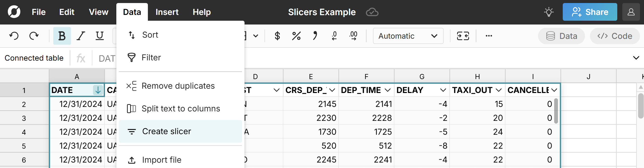Image resolution: width=644 pixels, height=168 pixels.
Task: Open the Code panel button
Action: pos(615,36)
